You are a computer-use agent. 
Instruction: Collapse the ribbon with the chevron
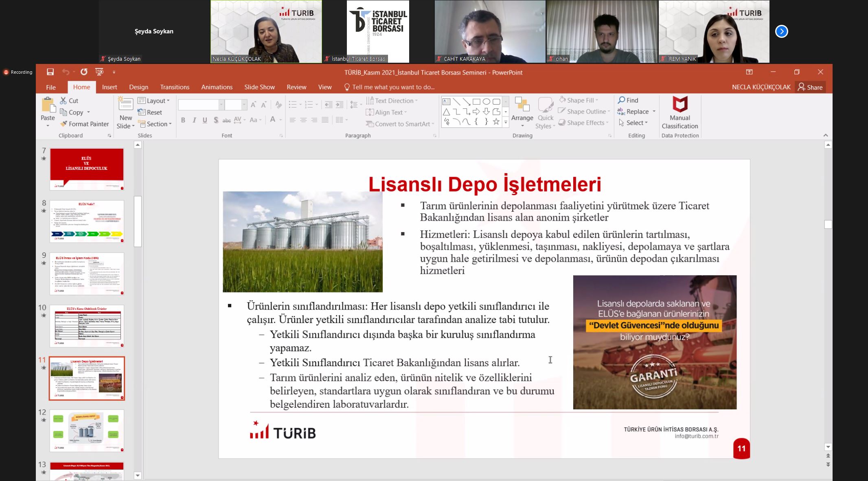click(825, 136)
